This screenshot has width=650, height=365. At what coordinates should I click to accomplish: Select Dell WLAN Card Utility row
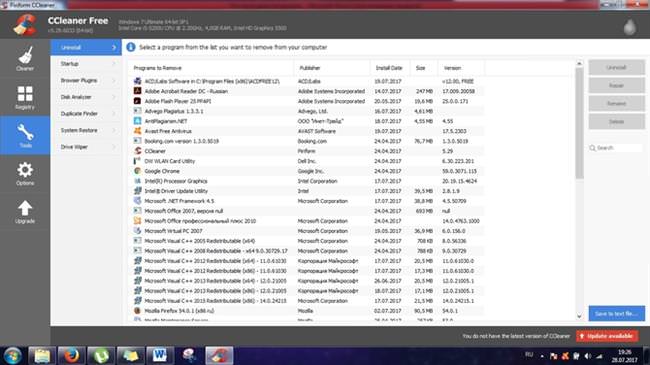[306, 161]
